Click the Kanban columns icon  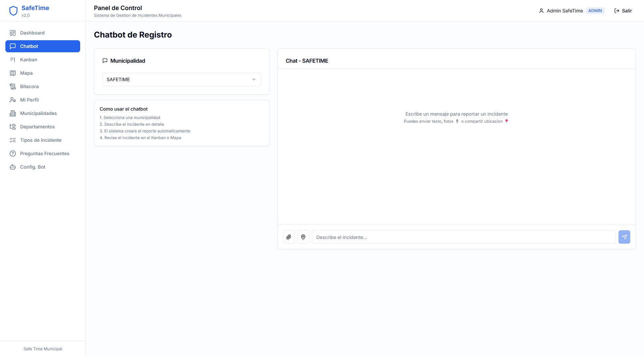13,60
